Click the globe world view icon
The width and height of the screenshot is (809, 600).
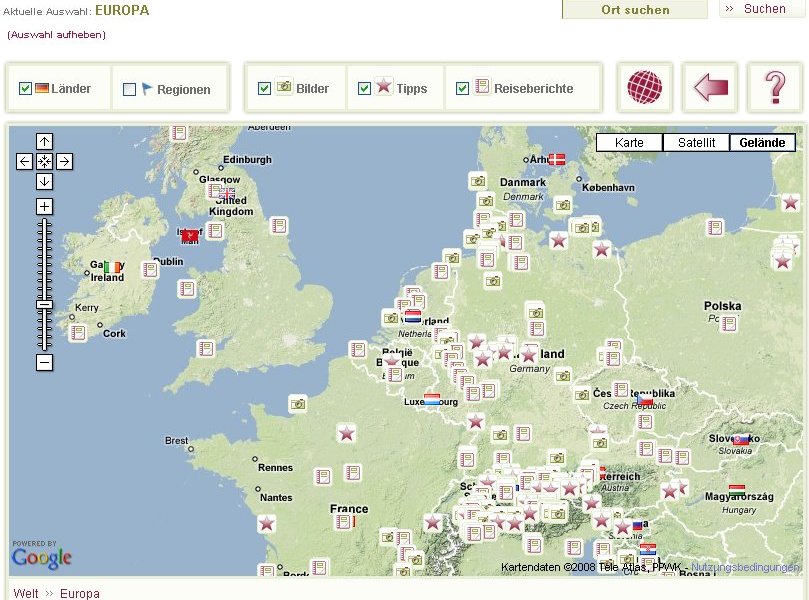[x=644, y=88]
